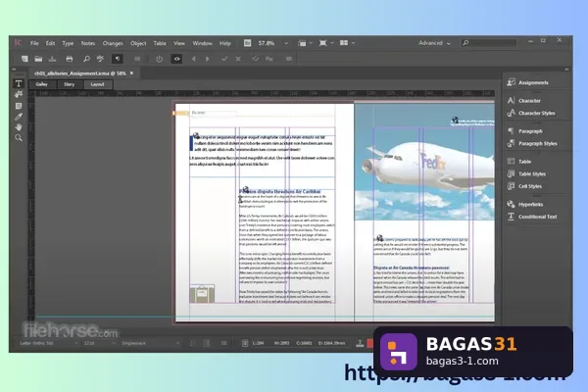Open the View menu
Image resolution: width=588 pixels, height=392 pixels.
pyautogui.click(x=179, y=43)
